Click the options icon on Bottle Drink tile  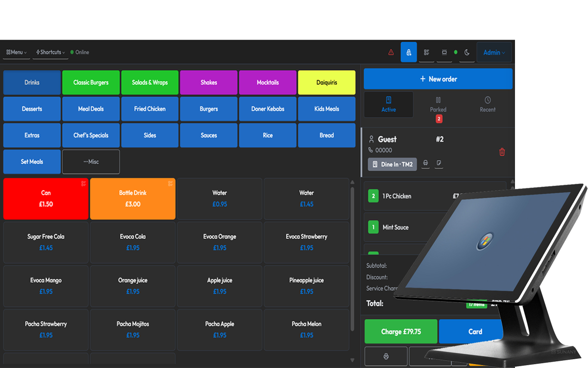tap(171, 184)
